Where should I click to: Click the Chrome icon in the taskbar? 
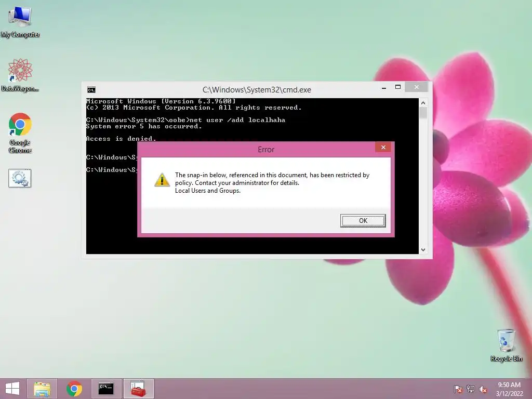tap(74, 389)
